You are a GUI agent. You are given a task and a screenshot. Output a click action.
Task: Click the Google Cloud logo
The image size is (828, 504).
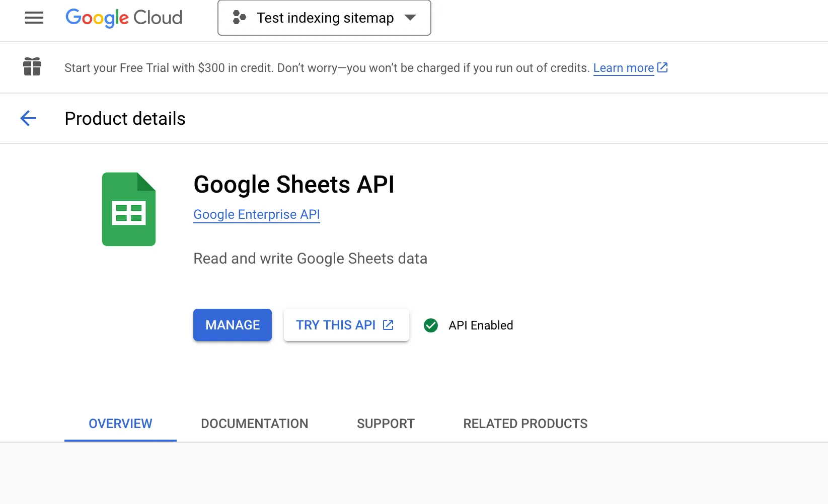point(124,18)
